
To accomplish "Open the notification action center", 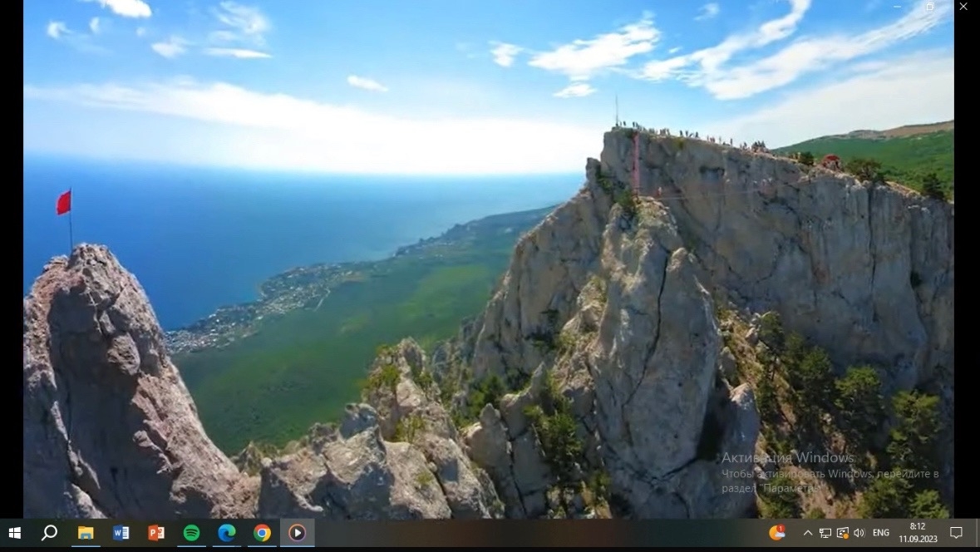I will [x=956, y=533].
